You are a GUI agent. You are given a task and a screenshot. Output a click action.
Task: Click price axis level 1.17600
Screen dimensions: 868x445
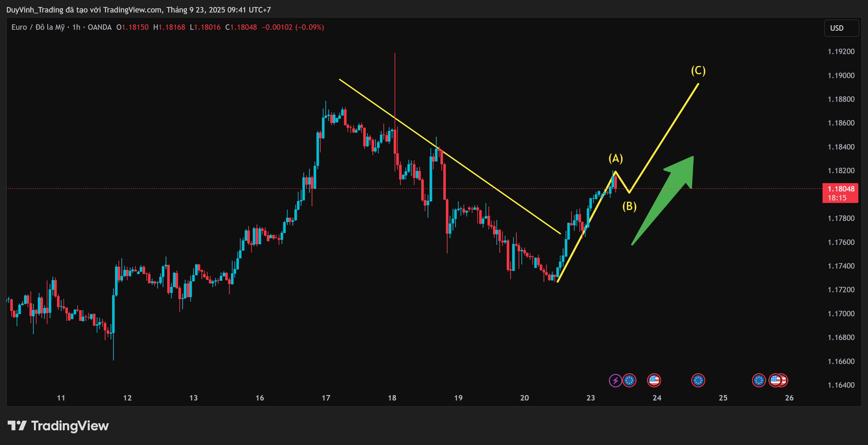(x=841, y=242)
